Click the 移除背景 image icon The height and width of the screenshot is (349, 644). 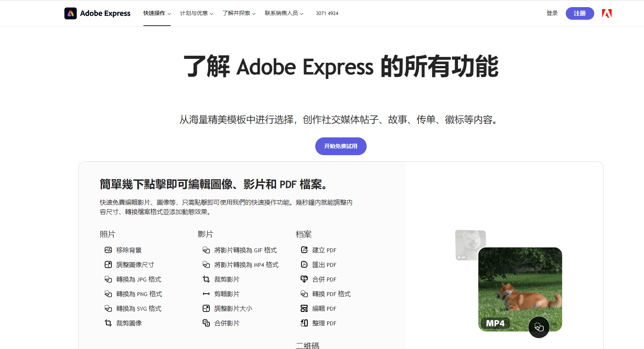coord(108,250)
